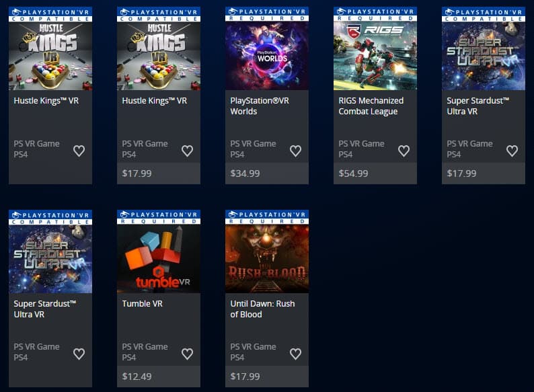Click the Tumble VR title text
This screenshot has height=392, width=534.
coord(143,303)
